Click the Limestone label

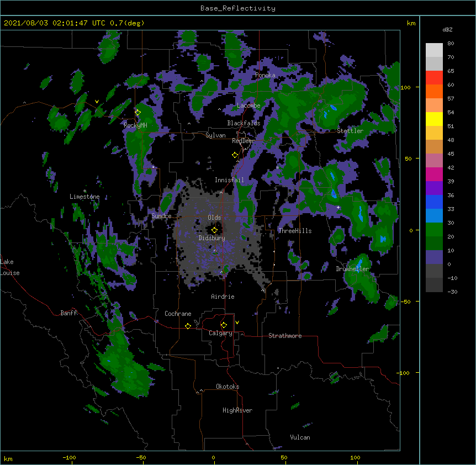pyautogui.click(x=84, y=197)
